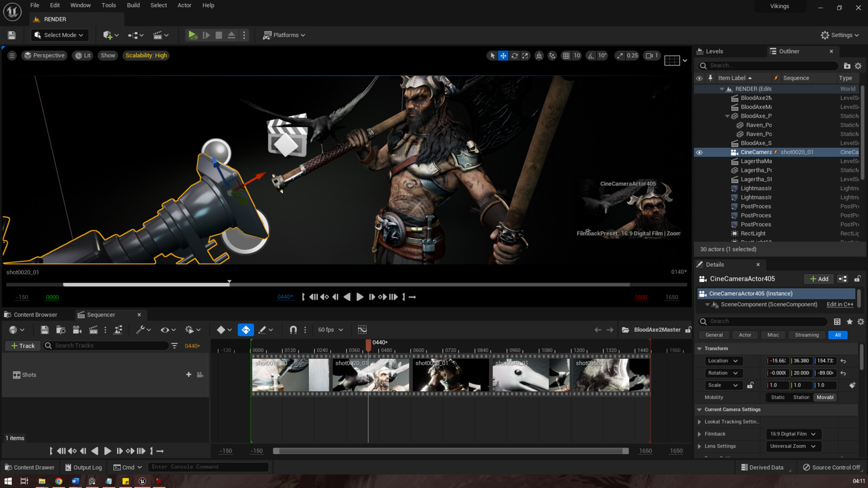Open the File menu
The height and width of the screenshot is (488, 868).
35,5
